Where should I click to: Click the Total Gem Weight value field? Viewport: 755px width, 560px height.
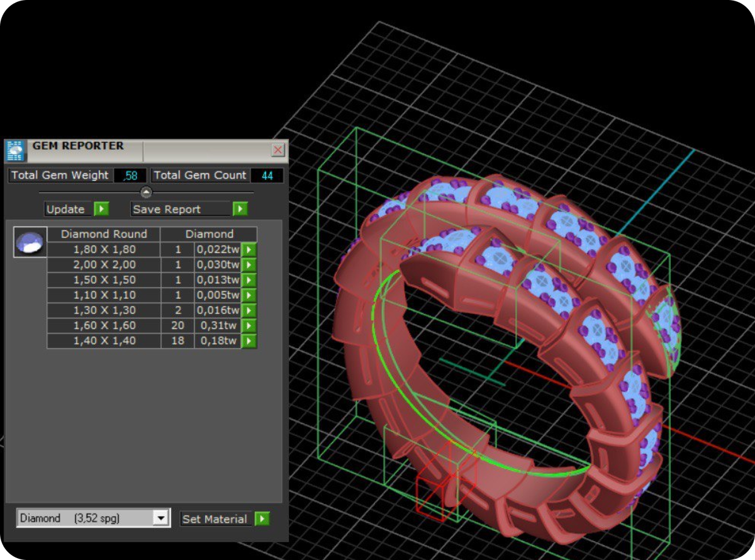[x=130, y=176]
